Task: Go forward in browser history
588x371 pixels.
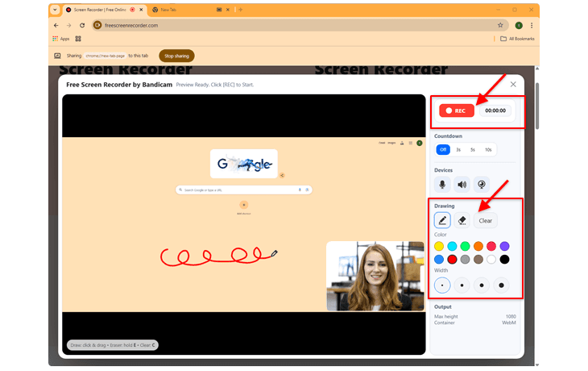Action: coord(69,26)
